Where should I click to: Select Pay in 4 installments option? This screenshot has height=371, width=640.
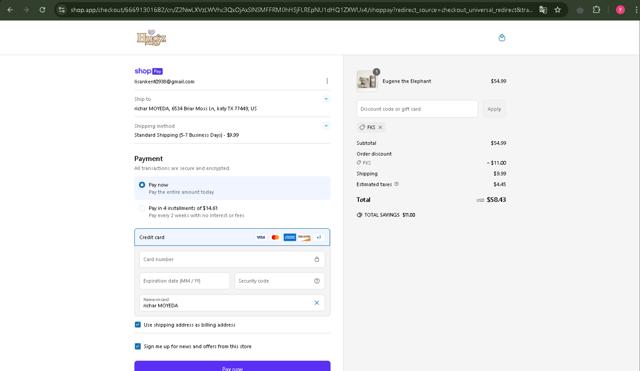pyautogui.click(x=142, y=208)
